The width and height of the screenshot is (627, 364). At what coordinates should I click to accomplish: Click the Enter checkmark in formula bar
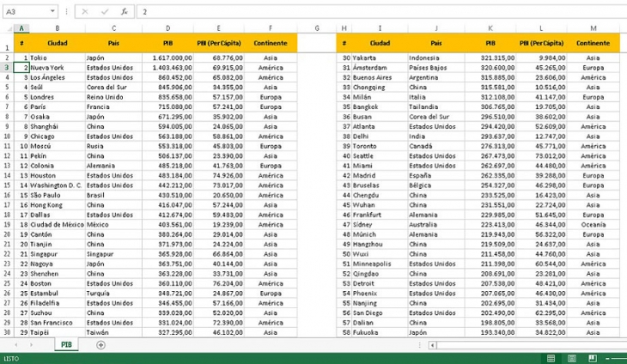105,11
